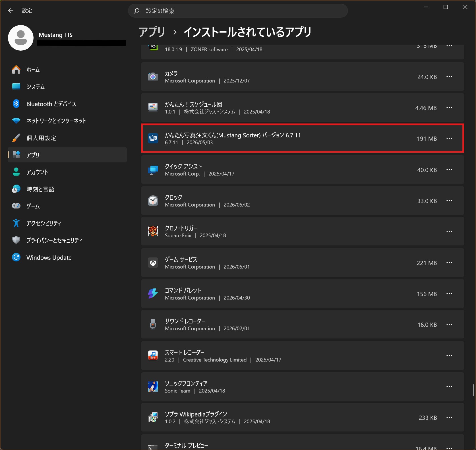Click the Creative Technology Limited publisher text
The height and width of the screenshot is (450, 476).
click(x=215, y=360)
